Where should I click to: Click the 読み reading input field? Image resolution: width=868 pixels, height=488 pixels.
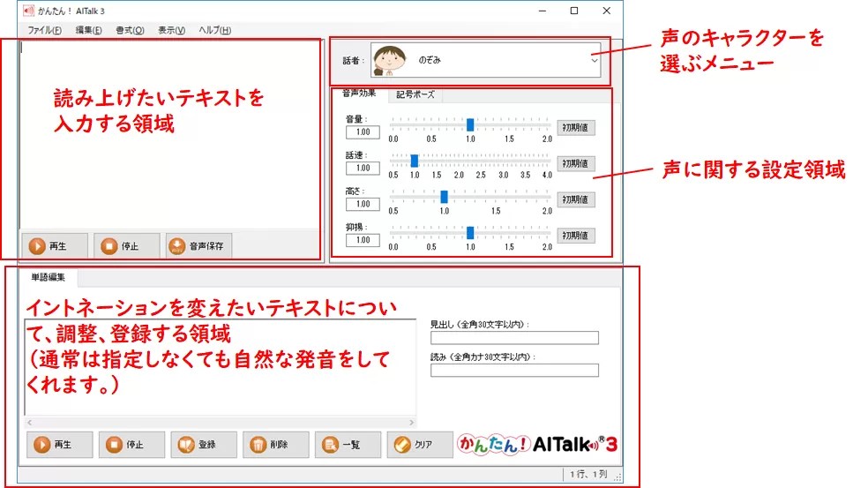(x=514, y=370)
